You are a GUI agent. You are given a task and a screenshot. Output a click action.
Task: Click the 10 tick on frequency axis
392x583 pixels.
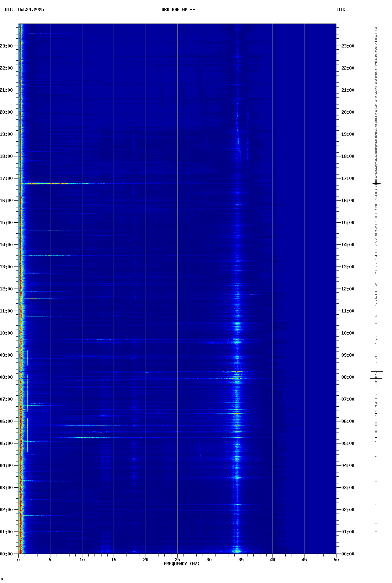[x=82, y=560]
